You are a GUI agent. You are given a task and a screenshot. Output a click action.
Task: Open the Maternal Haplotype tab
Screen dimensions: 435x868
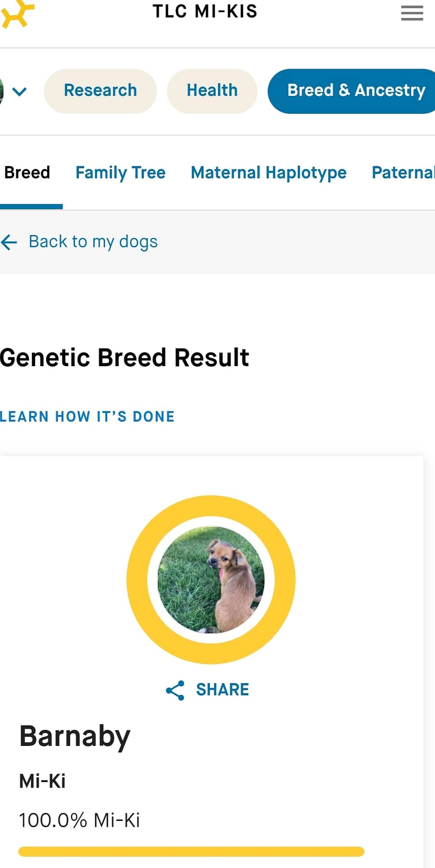pyautogui.click(x=269, y=173)
